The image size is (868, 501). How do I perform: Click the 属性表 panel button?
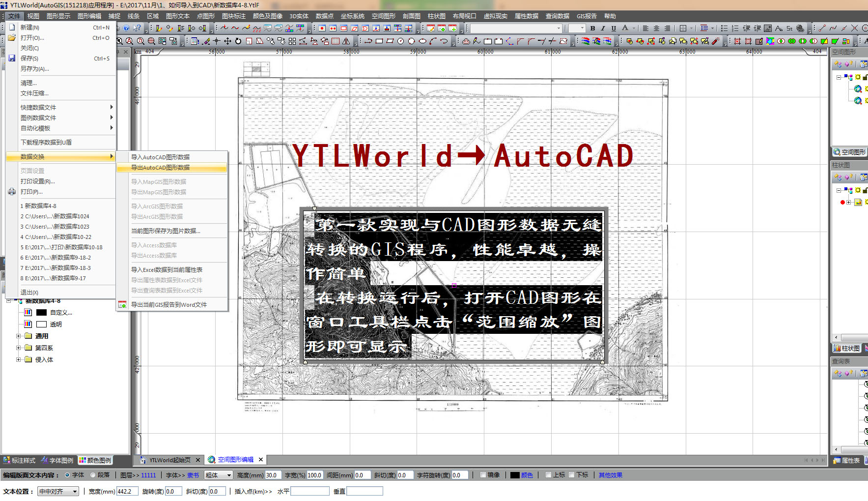847,460
